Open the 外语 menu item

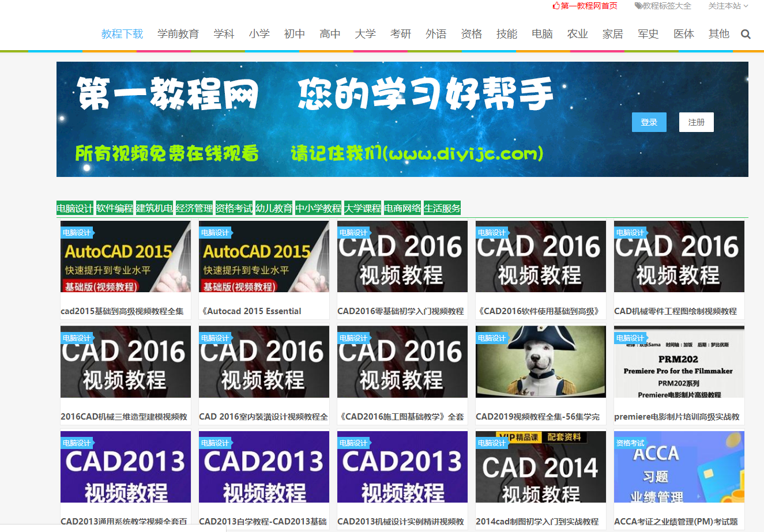click(x=436, y=34)
